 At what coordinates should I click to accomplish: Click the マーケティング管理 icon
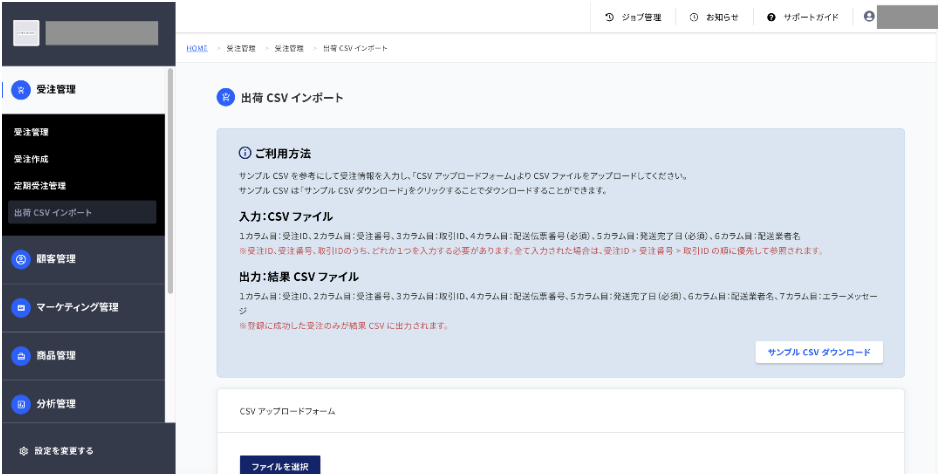click(x=21, y=308)
